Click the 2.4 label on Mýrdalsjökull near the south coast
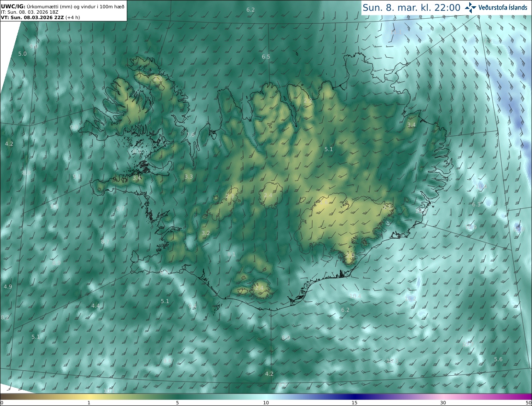Viewport: 532px width, 406px height. pyautogui.click(x=259, y=288)
